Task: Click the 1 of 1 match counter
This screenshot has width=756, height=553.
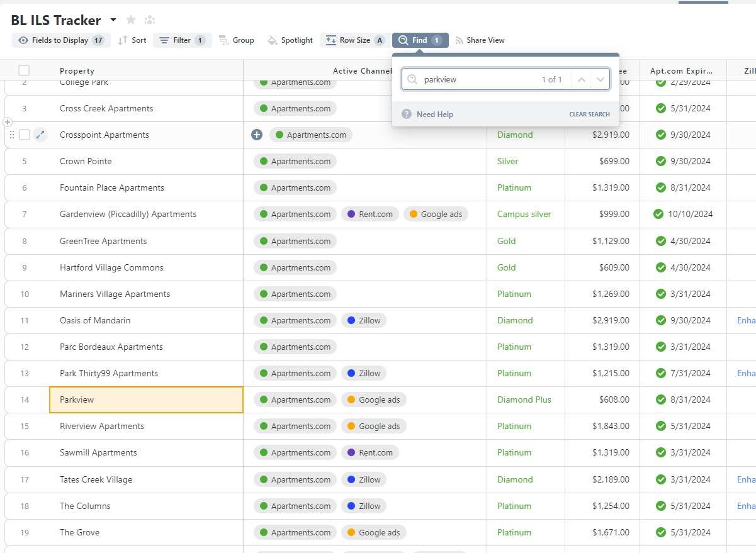Action: tap(551, 80)
